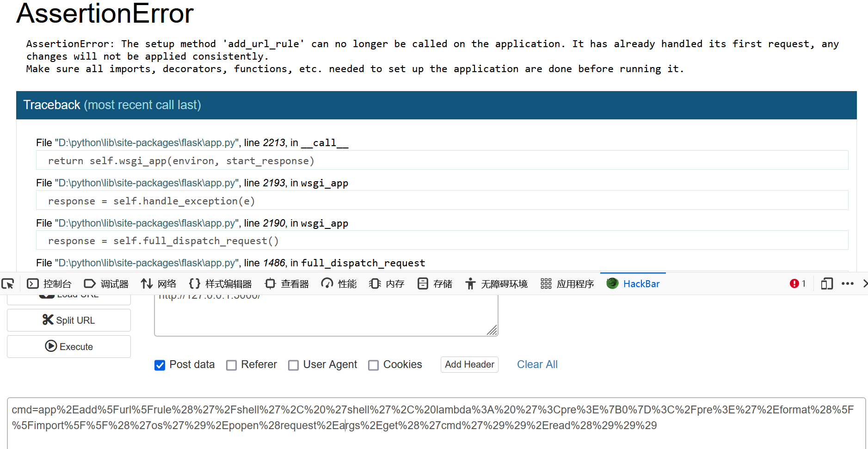Uncheck the Post data checkbox
The image size is (868, 449).
click(x=160, y=365)
